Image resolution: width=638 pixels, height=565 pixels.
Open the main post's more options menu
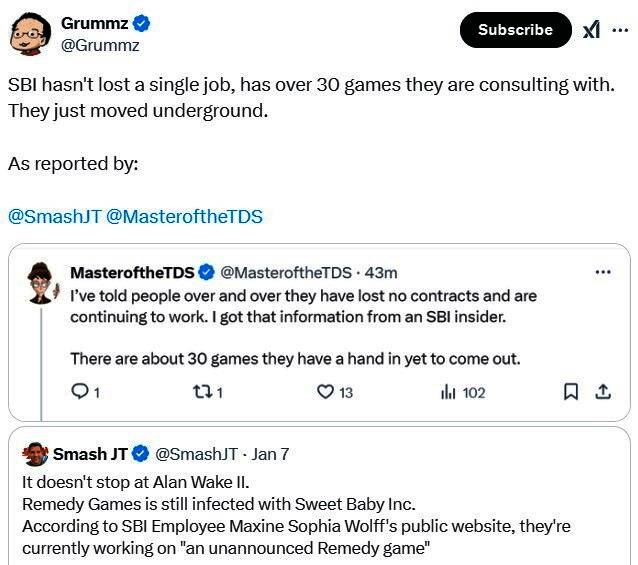[x=620, y=30]
